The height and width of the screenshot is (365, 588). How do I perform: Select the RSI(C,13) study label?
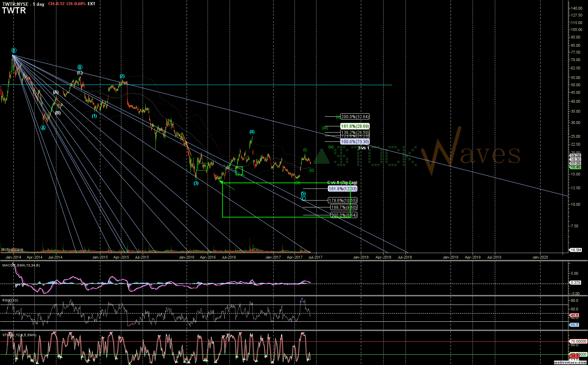[10, 300]
